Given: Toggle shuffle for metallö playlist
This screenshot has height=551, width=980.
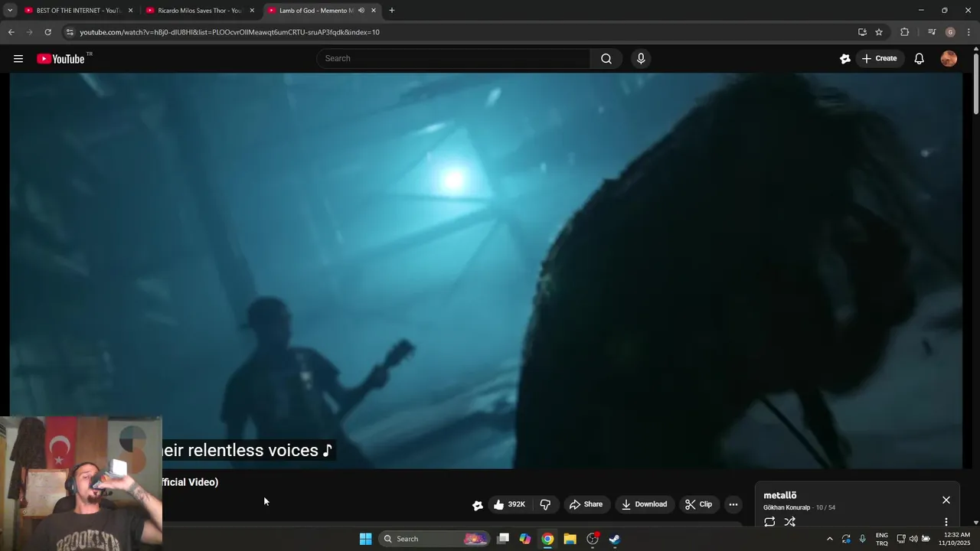Looking at the screenshot, I should click(x=790, y=522).
